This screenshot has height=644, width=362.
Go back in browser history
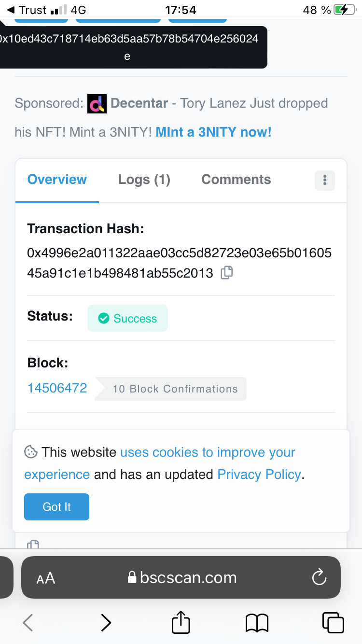click(28, 623)
